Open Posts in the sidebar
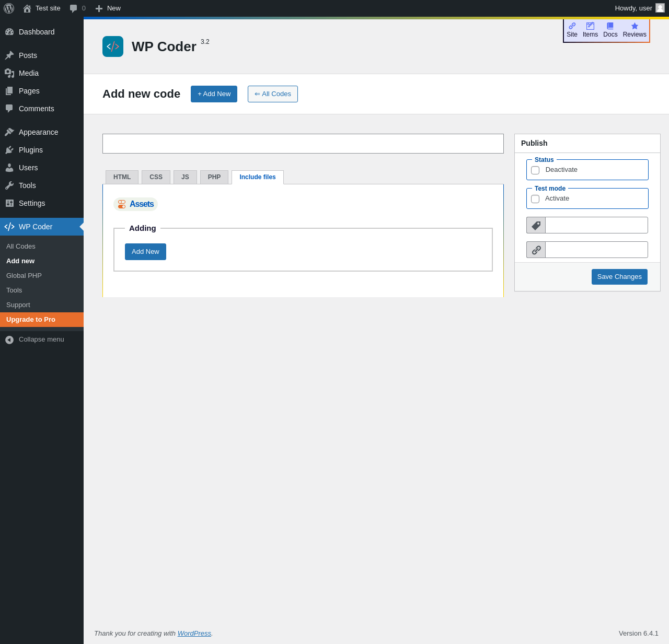The image size is (669, 644). [42, 55]
